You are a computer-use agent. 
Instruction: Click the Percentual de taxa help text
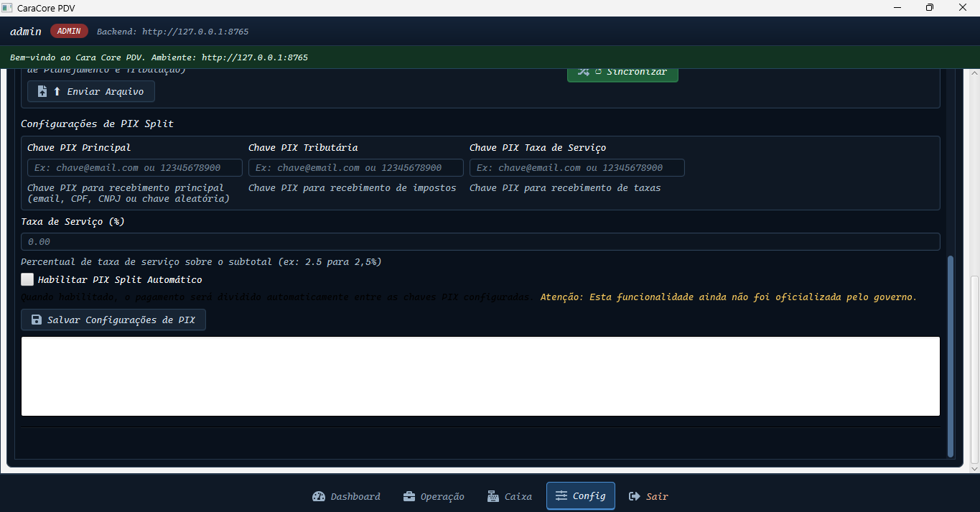(201, 262)
